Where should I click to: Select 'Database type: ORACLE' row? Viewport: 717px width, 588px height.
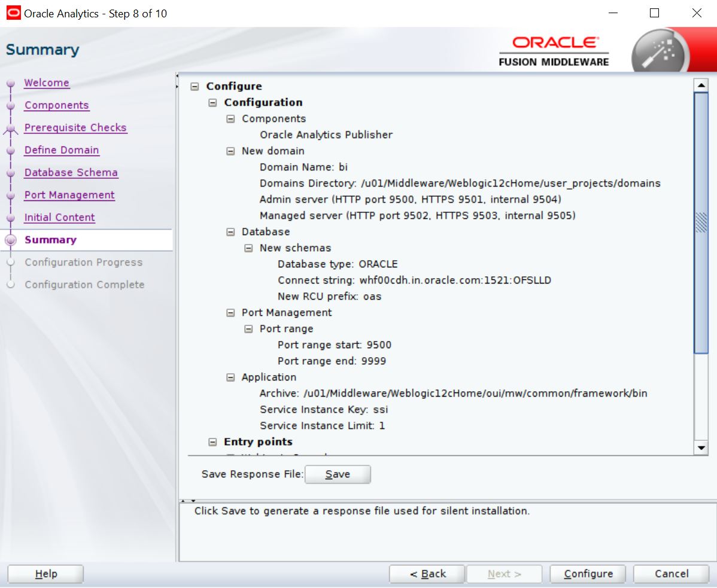[x=338, y=264]
